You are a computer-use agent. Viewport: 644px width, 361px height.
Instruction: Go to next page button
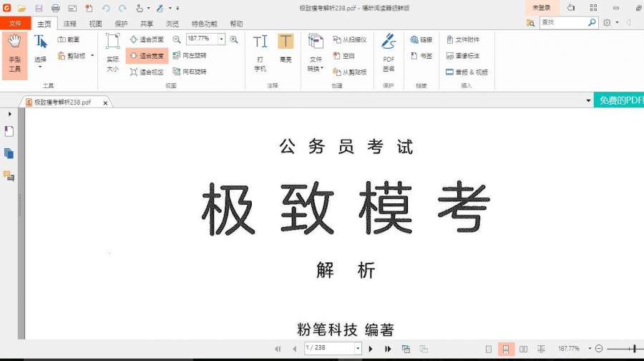pyautogui.click(x=371, y=349)
